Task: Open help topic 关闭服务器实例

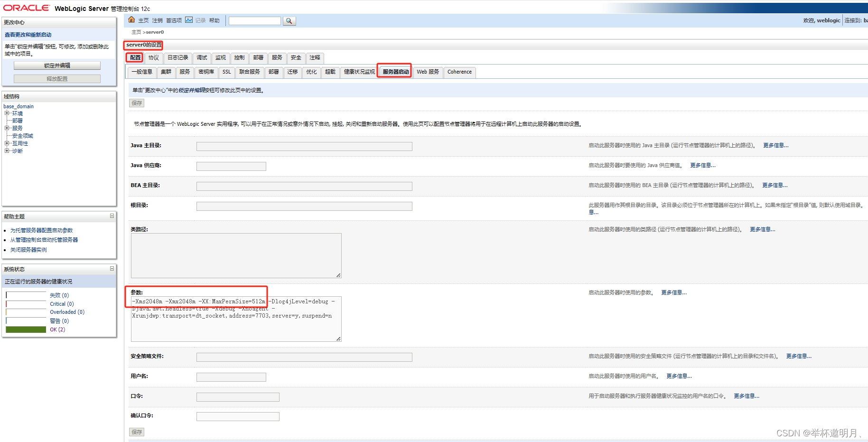Action: [x=28, y=250]
